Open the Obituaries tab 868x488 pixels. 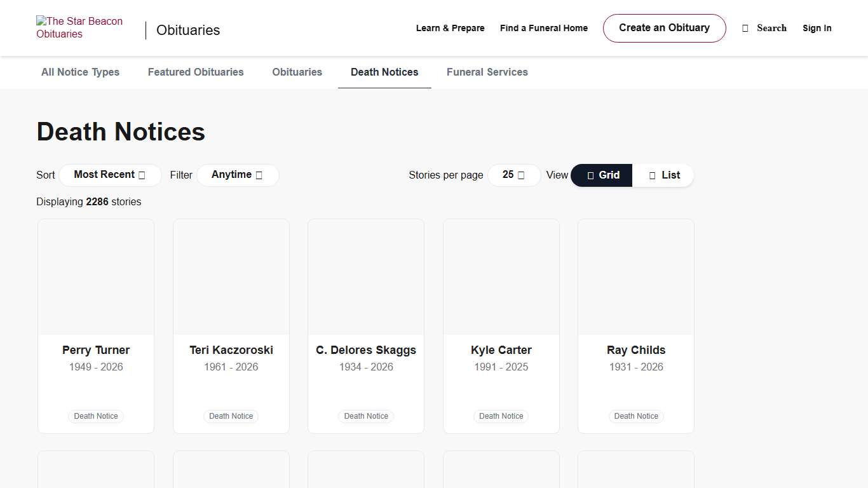tap(297, 72)
